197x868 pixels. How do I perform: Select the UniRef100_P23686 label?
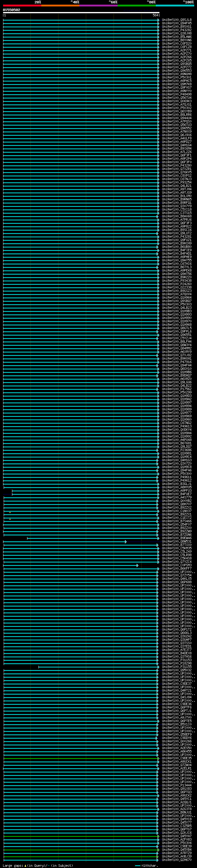(177, 450)
